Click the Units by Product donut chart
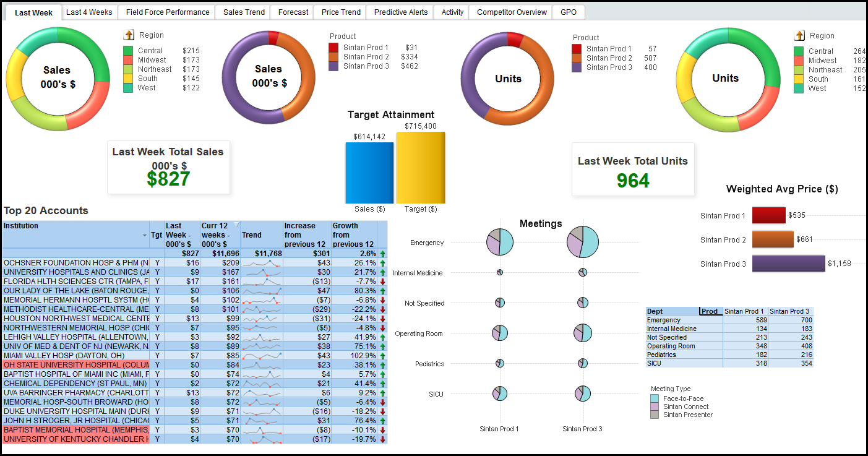This screenshot has width=868, height=456. pos(507,79)
